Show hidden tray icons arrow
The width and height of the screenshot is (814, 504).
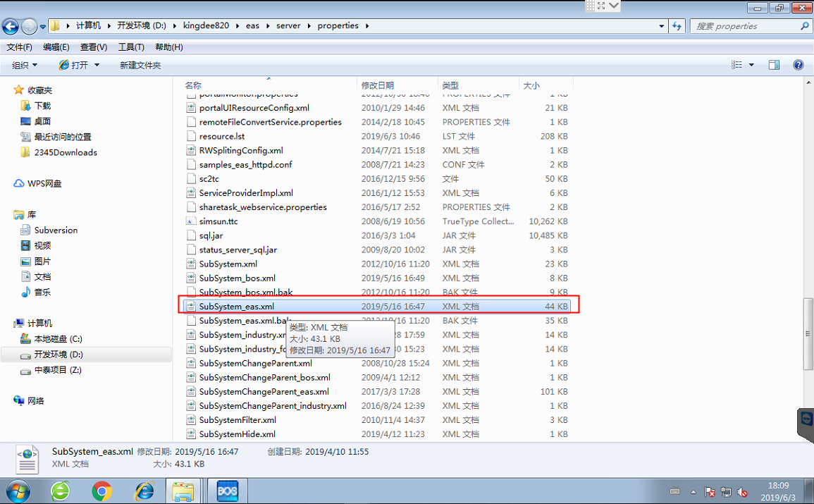click(693, 492)
